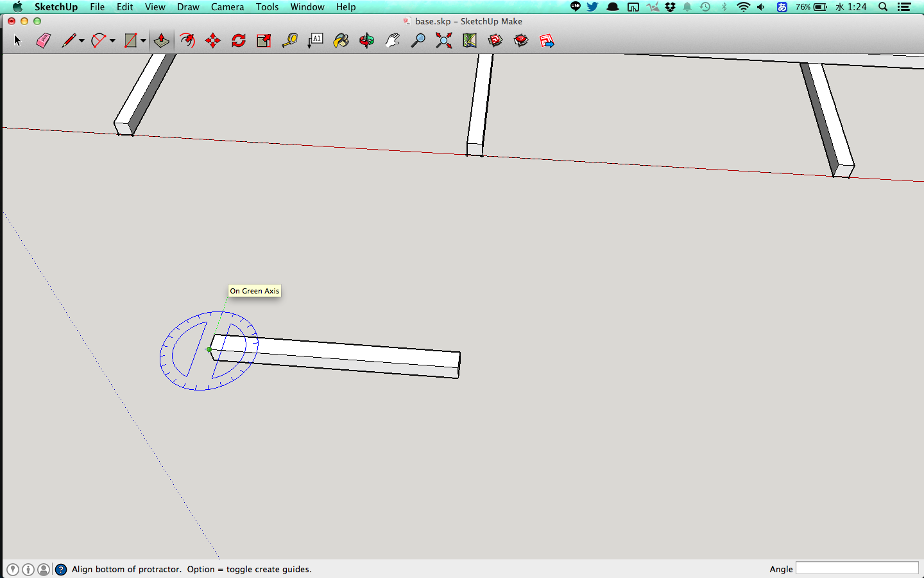
Task: Select the arrow Select tool
Action: click(x=17, y=40)
